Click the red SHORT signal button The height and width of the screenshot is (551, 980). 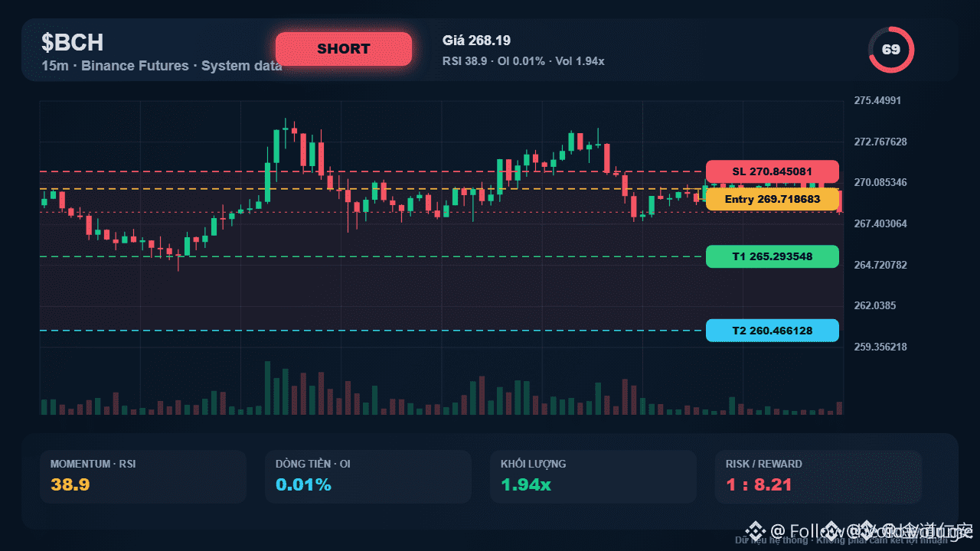coord(344,49)
